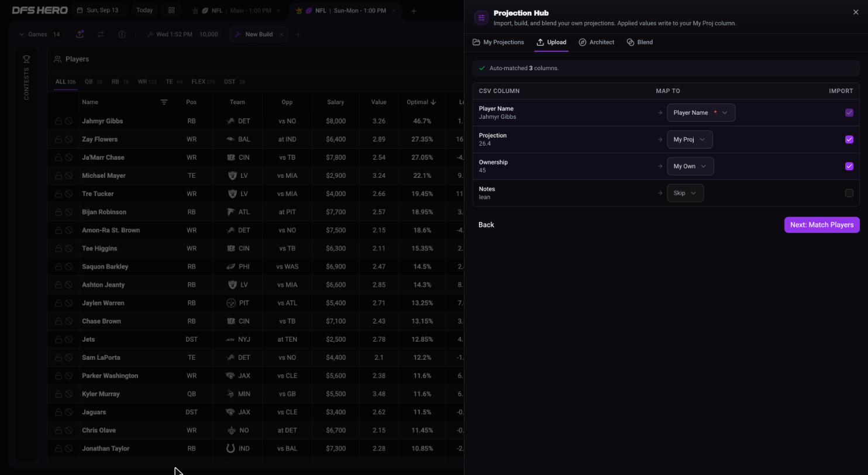868x475 pixels.
Task: Uncheck import for Player Name column
Action: (849, 113)
